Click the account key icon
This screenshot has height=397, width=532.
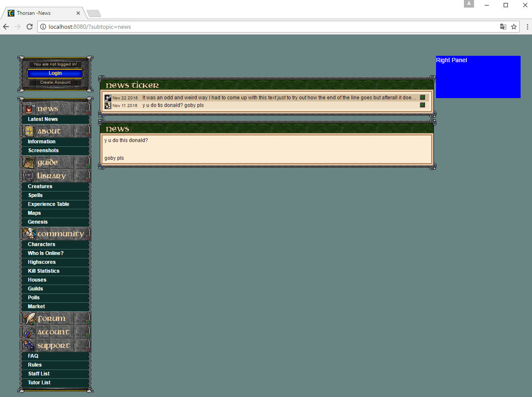tap(29, 332)
